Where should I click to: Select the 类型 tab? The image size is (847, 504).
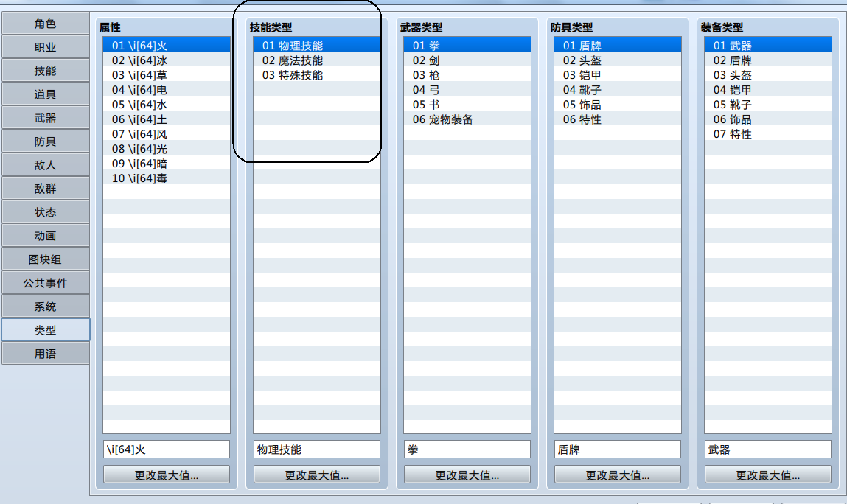(46, 330)
